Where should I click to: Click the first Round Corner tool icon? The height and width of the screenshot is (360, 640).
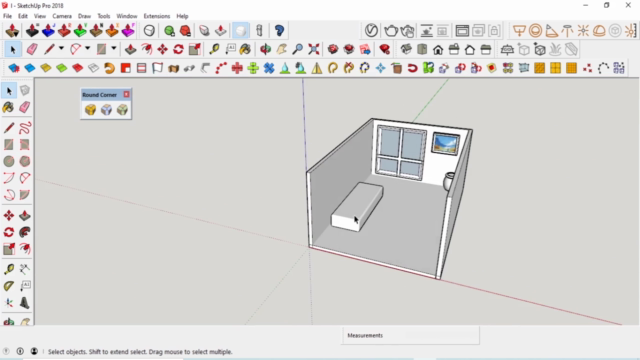(x=90, y=109)
